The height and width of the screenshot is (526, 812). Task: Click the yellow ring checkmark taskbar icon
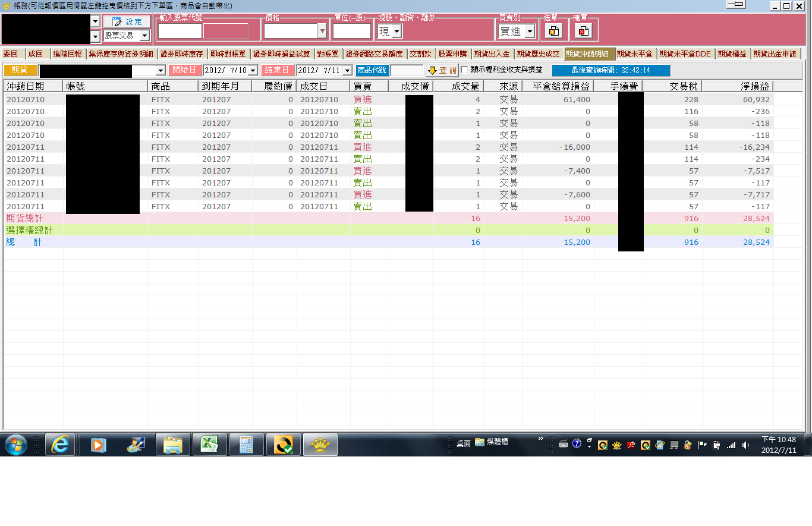[x=284, y=445]
